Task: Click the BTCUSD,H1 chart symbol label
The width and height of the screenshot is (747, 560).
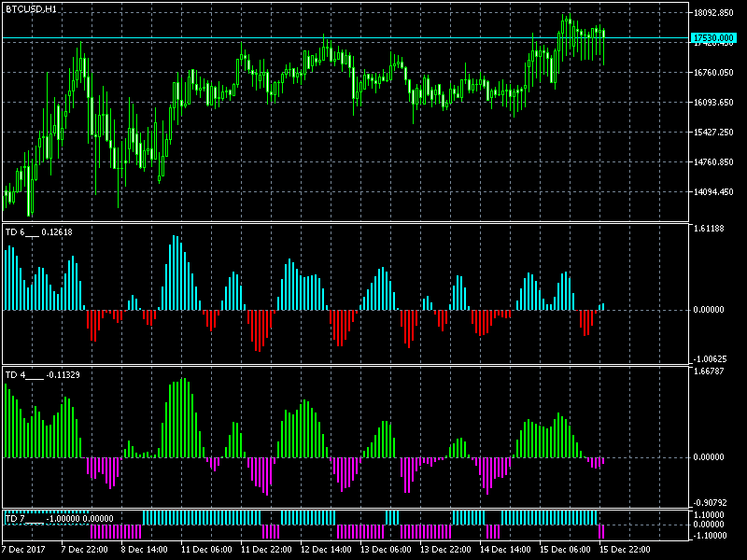Action: [30, 8]
